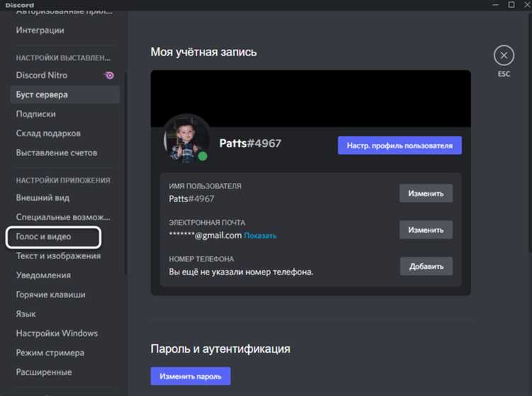
Task: Click the black profile banner area
Action: 311,99
